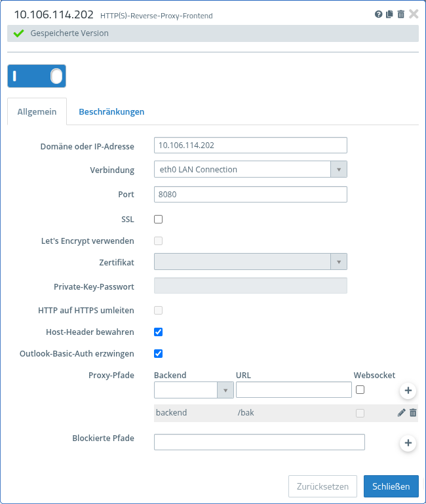Viewport: 426px width, 504px height.
Task: Click into the Port input field
Action: coord(250,195)
